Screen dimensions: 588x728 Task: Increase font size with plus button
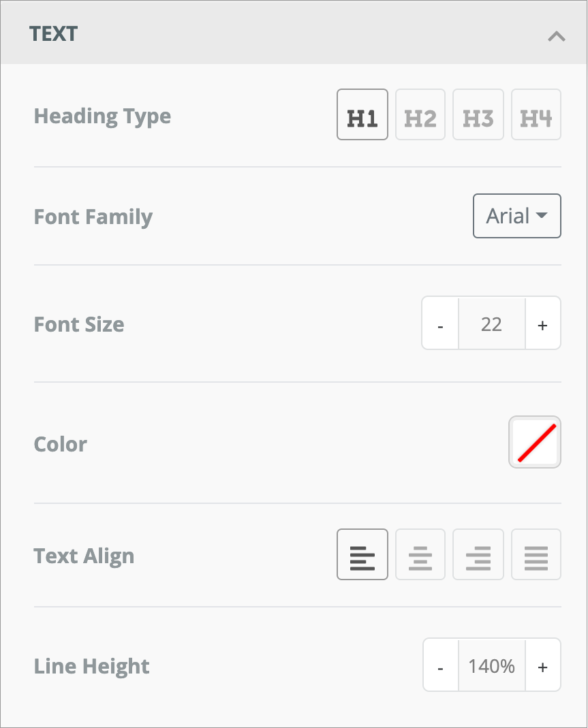tap(542, 324)
